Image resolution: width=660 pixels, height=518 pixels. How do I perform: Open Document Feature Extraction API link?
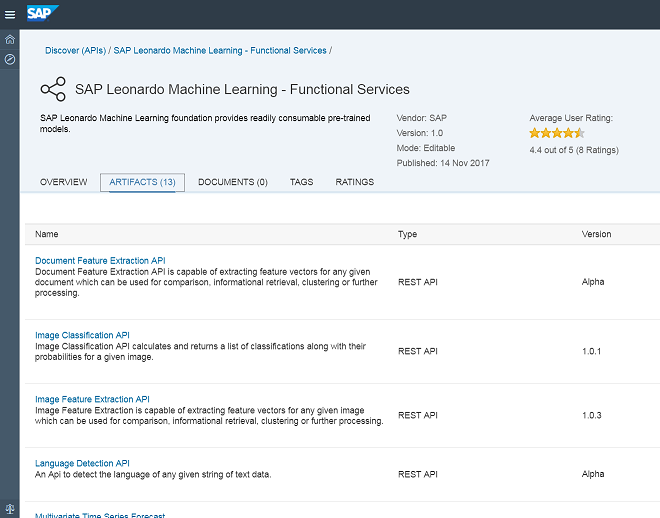click(100, 260)
